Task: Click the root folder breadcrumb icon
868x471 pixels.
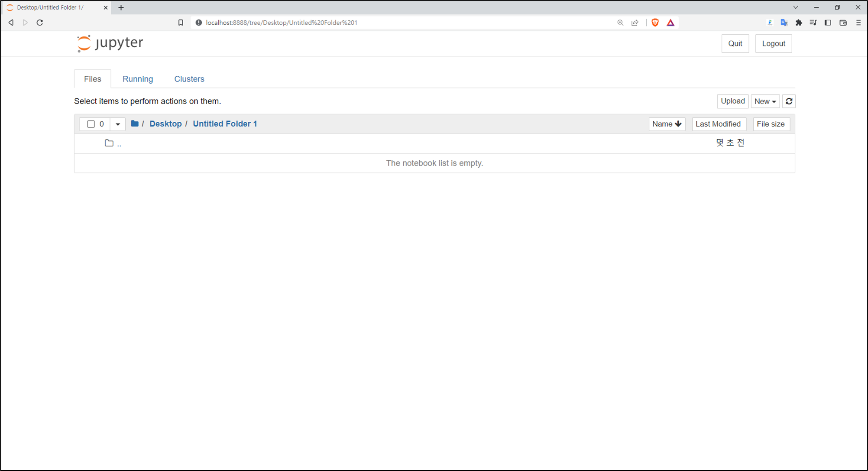Action: [x=135, y=123]
